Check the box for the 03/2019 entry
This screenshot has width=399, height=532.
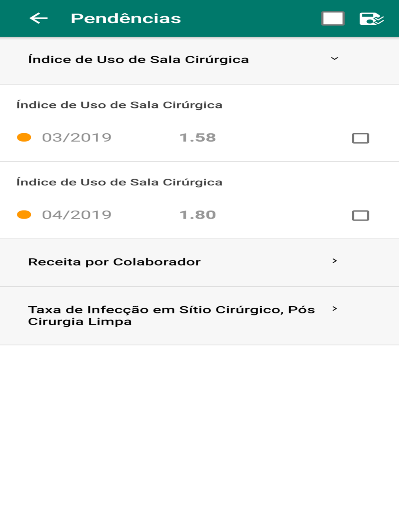pos(360,138)
